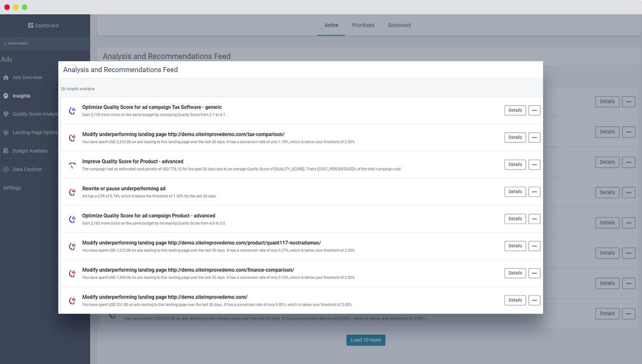Screen dimensions: 642x364
Task: Open Details for Improve Quality Score for Product
Action: click(515, 164)
